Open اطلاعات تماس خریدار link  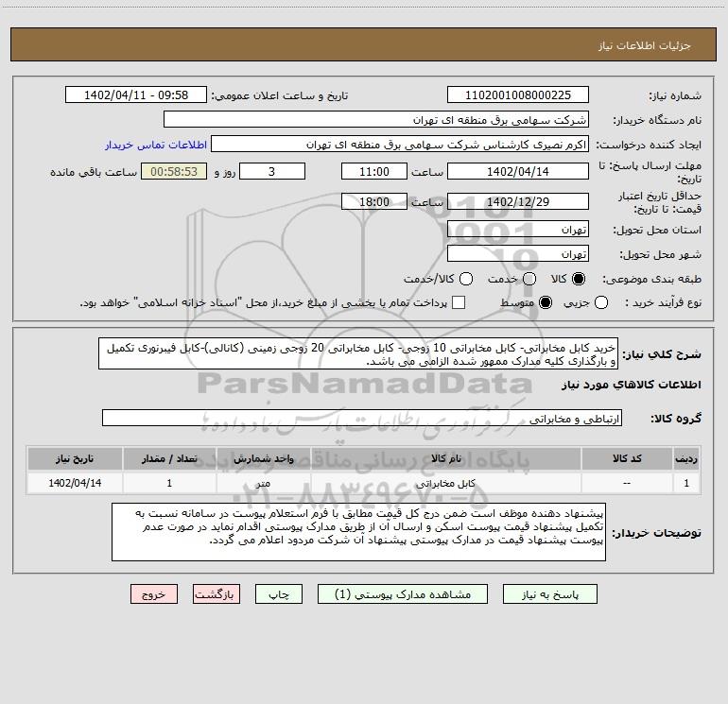[156, 145]
